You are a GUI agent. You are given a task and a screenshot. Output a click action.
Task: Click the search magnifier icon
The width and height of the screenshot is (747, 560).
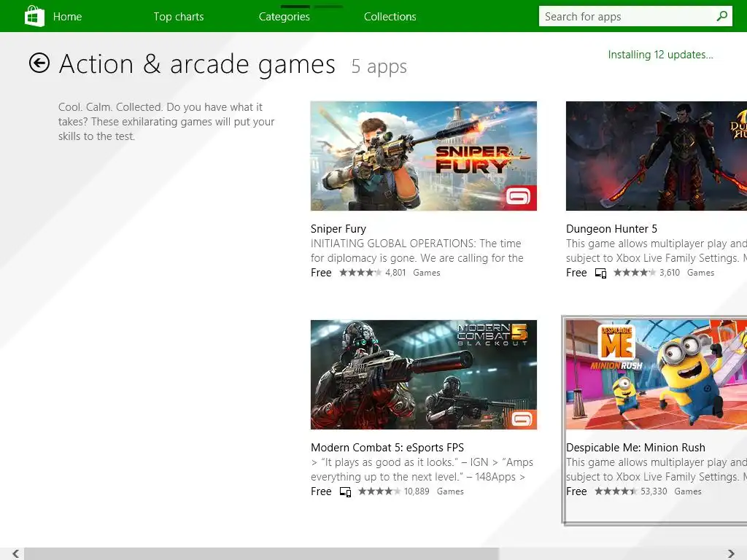point(721,16)
